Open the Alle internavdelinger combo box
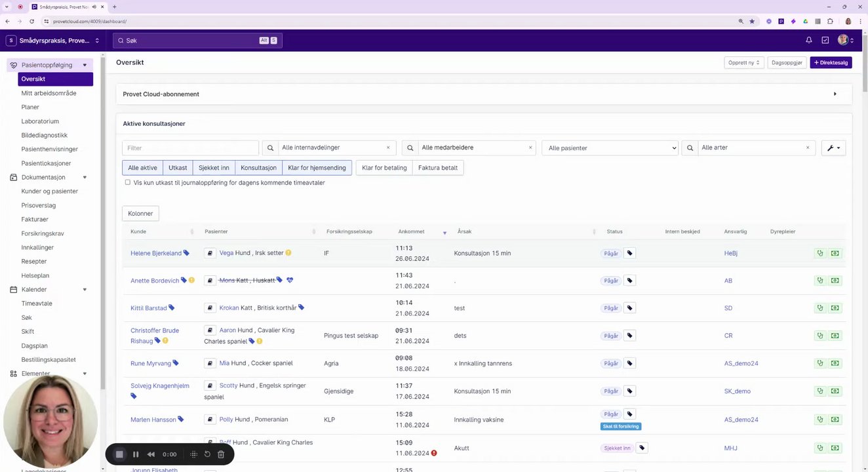The width and height of the screenshot is (868, 472). (x=337, y=148)
